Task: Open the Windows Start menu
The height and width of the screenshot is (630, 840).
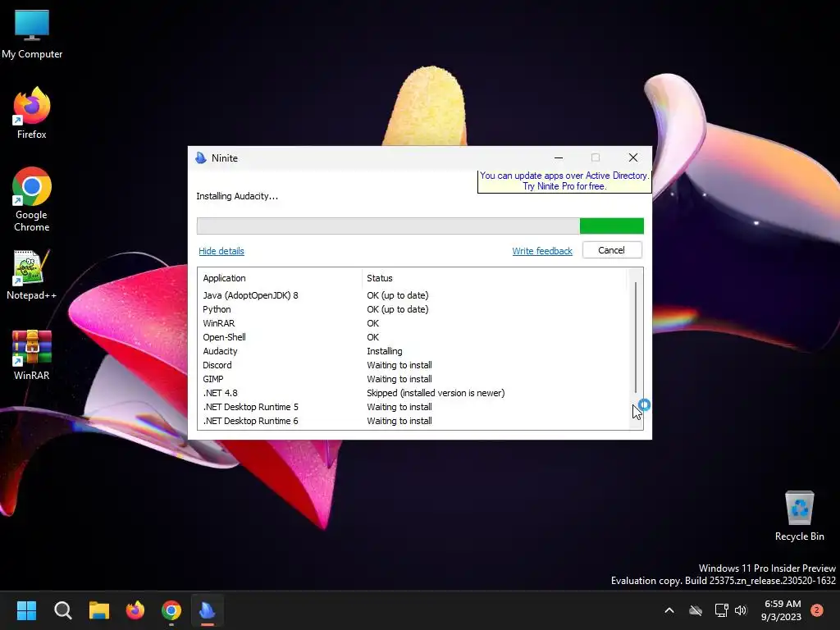Action: (x=26, y=610)
